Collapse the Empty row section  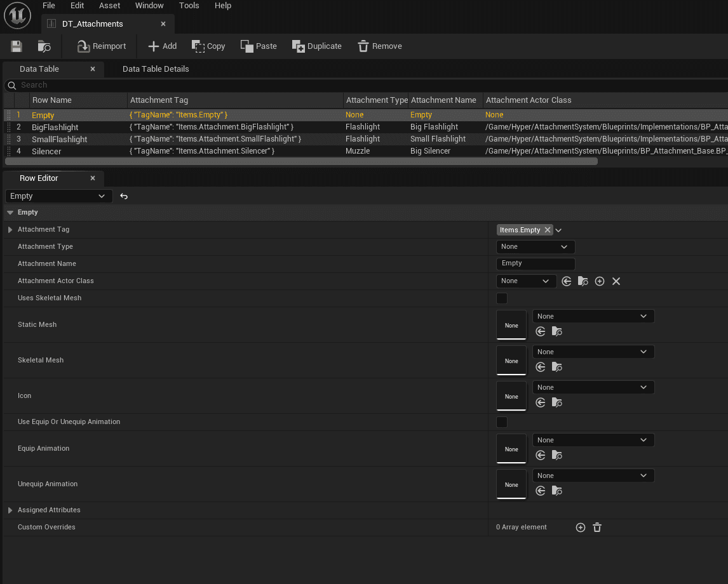click(10, 213)
